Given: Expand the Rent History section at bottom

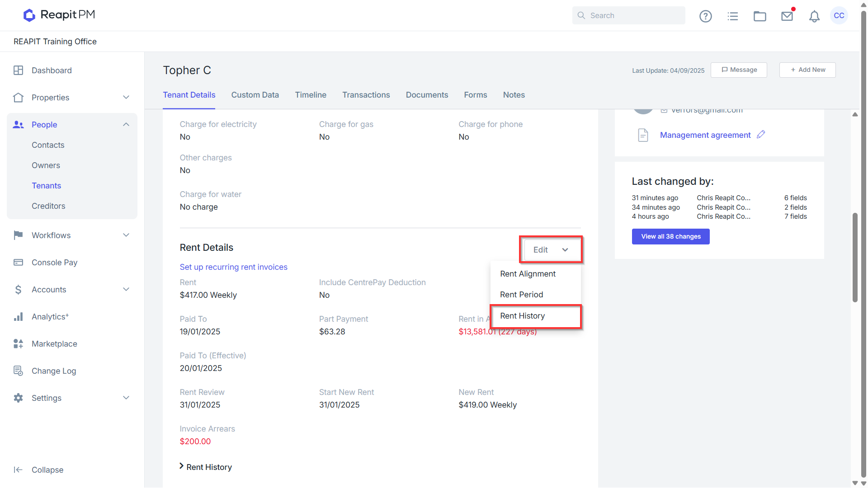Looking at the screenshot, I should [x=206, y=467].
